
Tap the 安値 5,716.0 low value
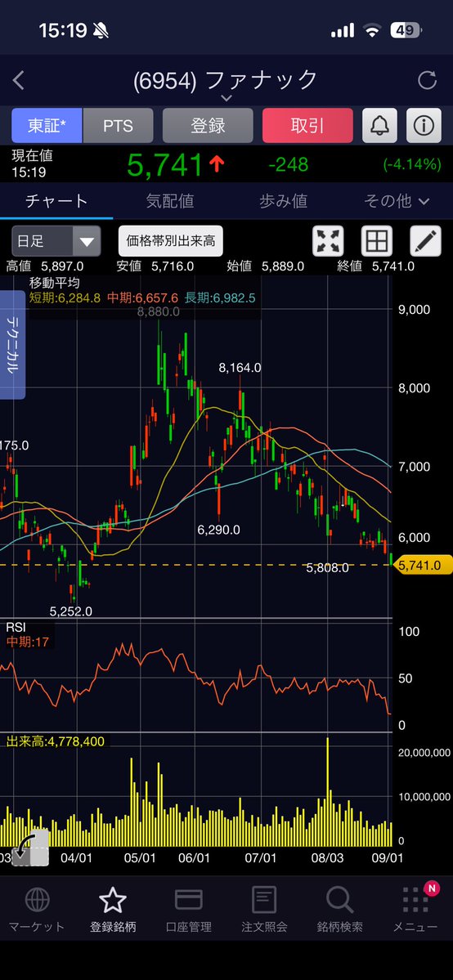pos(155,266)
